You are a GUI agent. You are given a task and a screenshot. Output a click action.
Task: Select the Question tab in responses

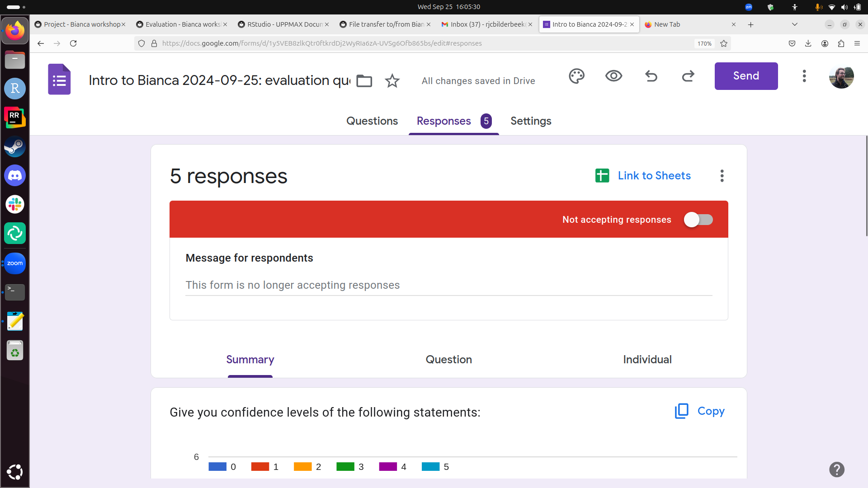[449, 359]
